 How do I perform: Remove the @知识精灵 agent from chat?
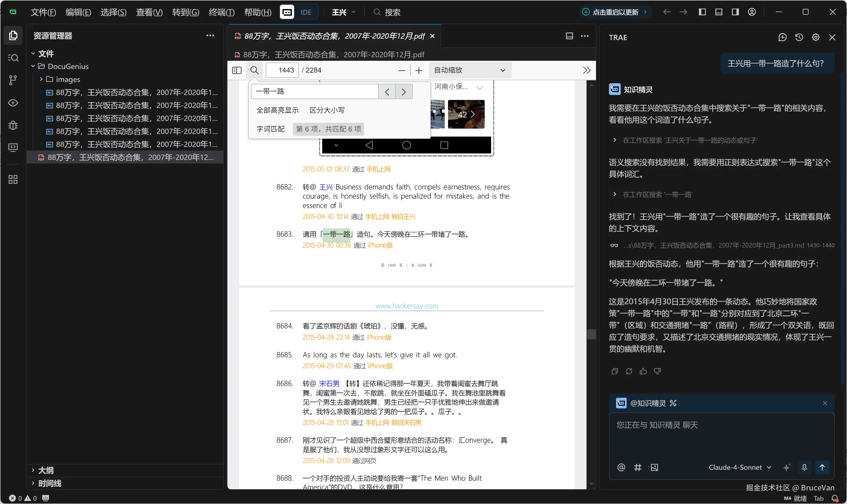click(825, 403)
